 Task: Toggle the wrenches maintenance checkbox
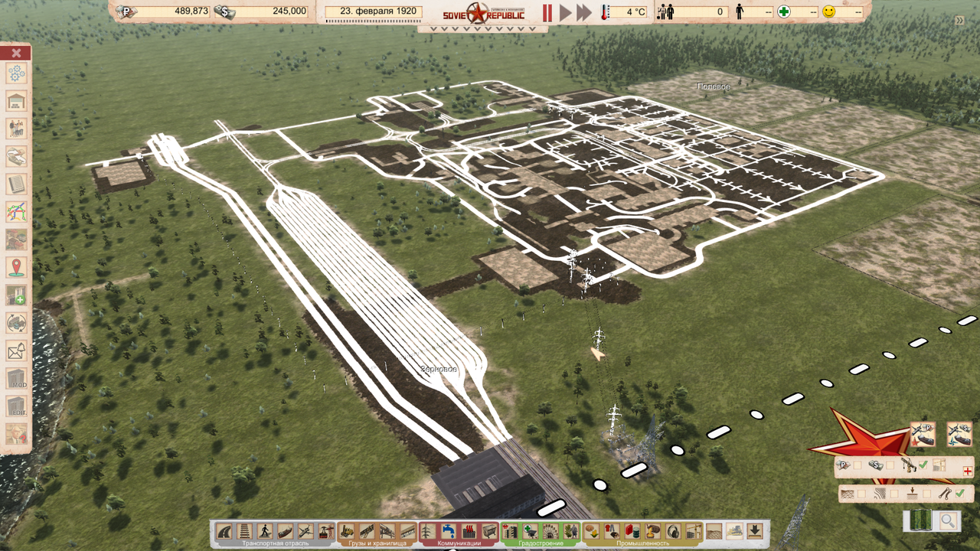click(960, 494)
